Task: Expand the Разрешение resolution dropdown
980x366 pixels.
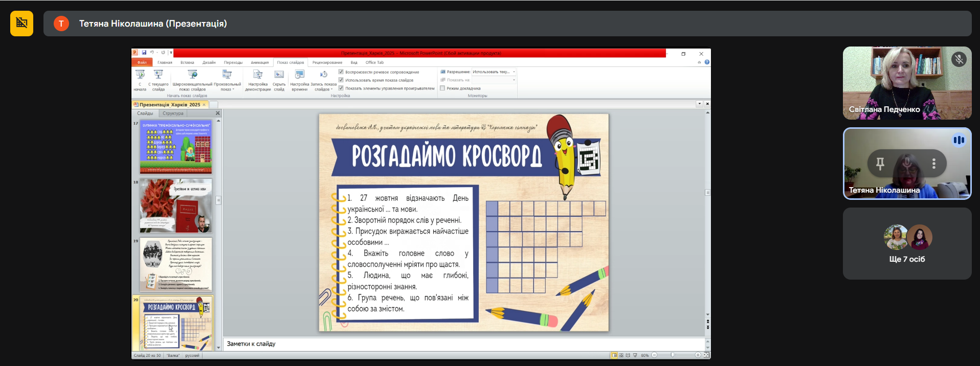Action: click(x=514, y=72)
